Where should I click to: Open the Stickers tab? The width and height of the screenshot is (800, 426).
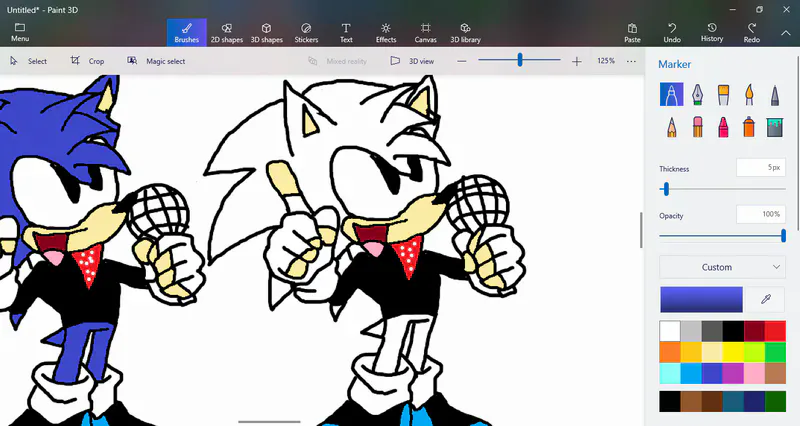[306, 33]
